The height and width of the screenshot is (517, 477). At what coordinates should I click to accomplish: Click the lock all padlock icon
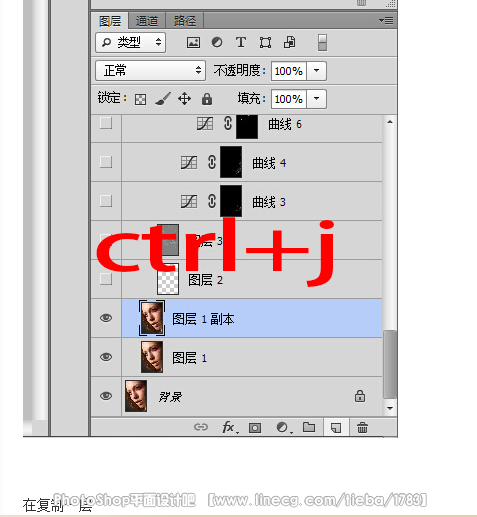coord(207,99)
